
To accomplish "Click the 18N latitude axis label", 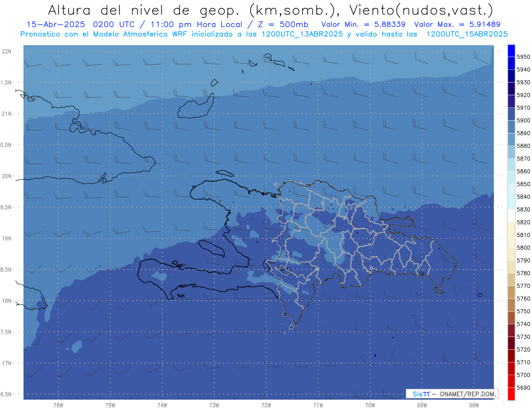I will point(7,301).
